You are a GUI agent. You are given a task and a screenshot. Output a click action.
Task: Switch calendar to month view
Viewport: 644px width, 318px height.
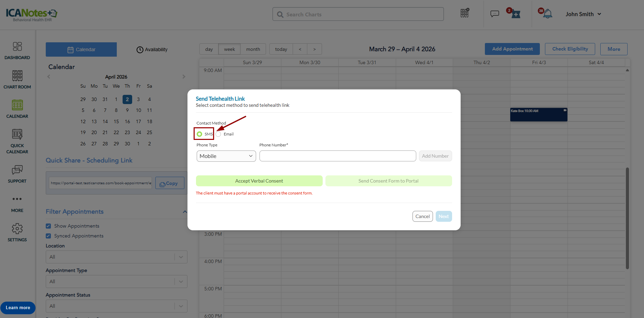[253, 49]
